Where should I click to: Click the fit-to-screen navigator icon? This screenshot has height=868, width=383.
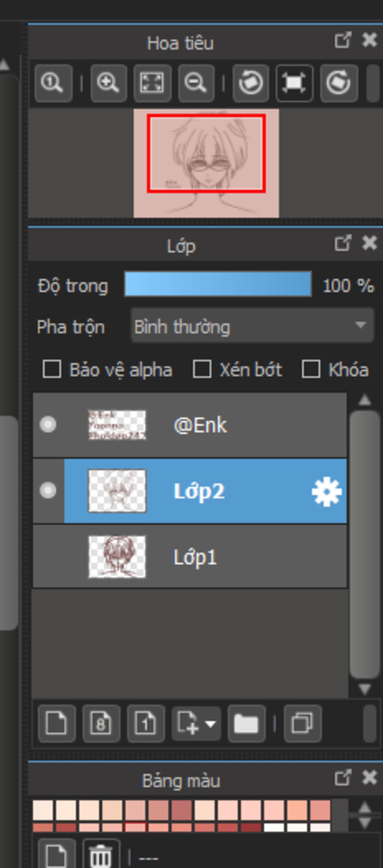tap(152, 83)
